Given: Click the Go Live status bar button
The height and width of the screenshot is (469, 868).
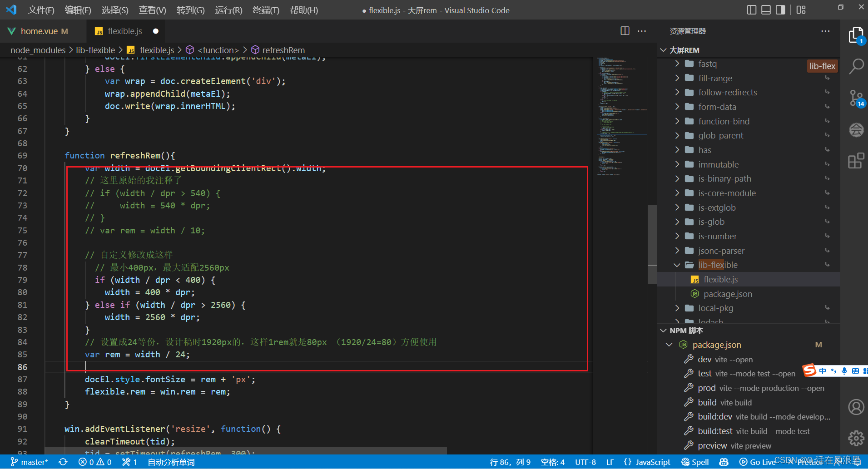Looking at the screenshot, I should point(758,462).
